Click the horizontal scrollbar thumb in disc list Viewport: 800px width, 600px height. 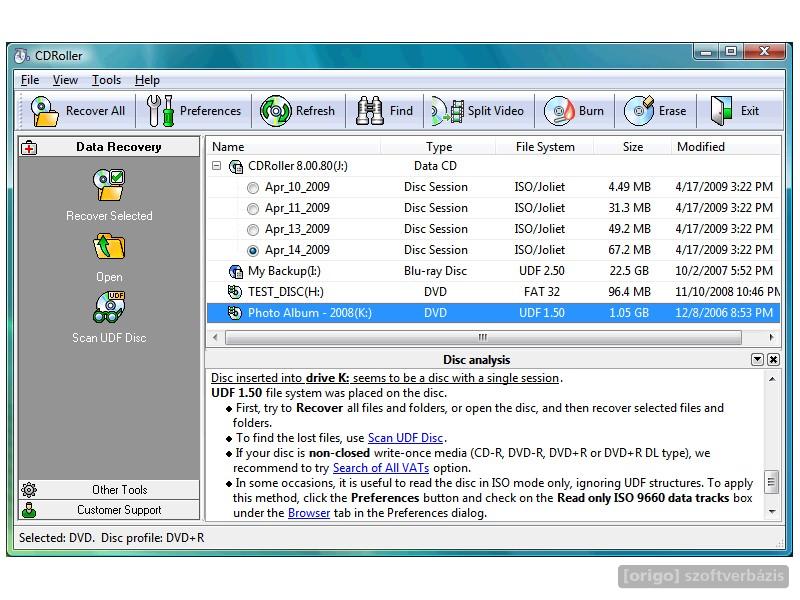pos(483,337)
